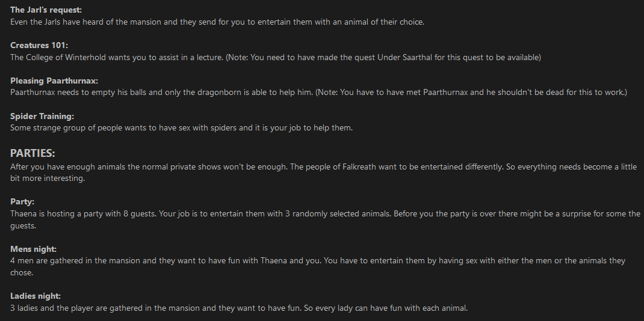This screenshot has width=644, height=321.
Task: Click the "Pleasing Paarthurnax:" heading
Action: tap(54, 81)
